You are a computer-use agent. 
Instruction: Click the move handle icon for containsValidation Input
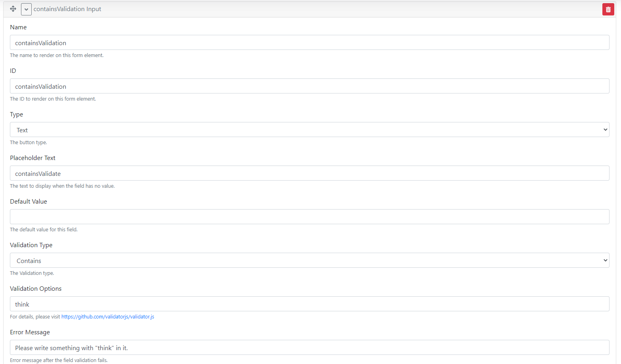pos(13,9)
